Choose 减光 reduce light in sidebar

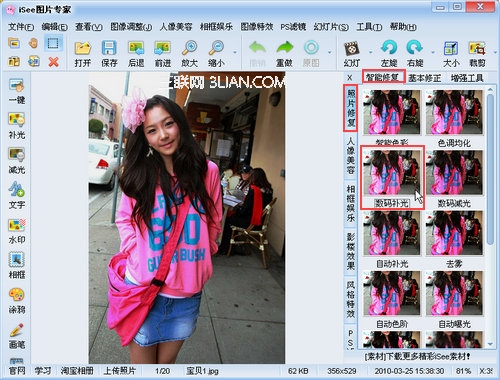coord(17,161)
